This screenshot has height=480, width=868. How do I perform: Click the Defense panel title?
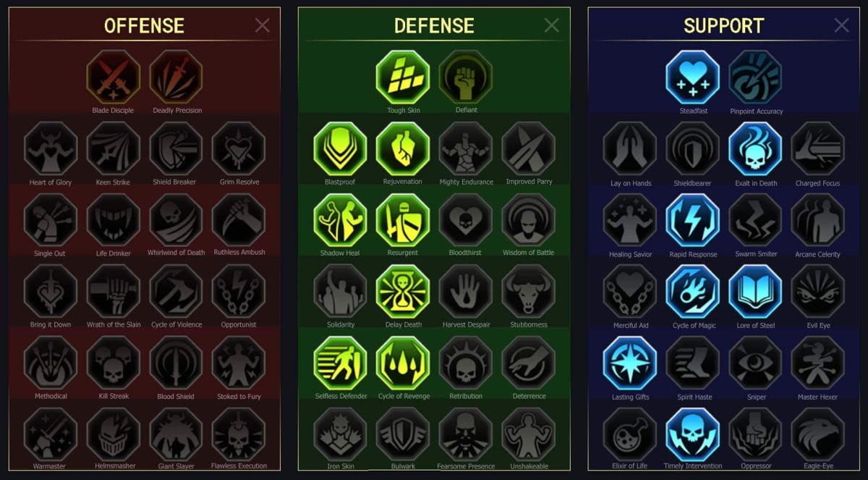pos(434,26)
